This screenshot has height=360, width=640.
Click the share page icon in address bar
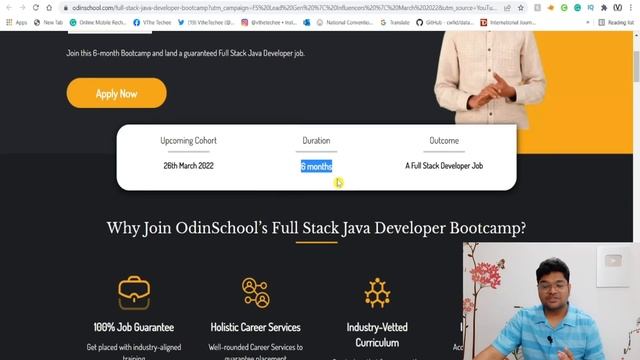pos(507,8)
